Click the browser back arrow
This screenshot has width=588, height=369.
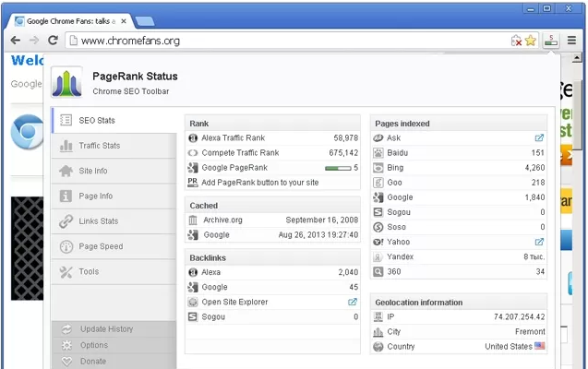pyautogui.click(x=16, y=40)
